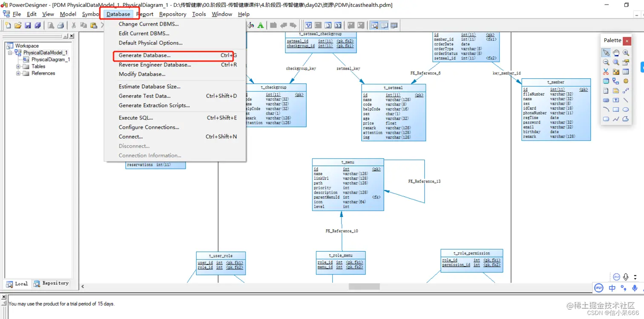Choose Configure Connections menu entry

coord(175,127)
